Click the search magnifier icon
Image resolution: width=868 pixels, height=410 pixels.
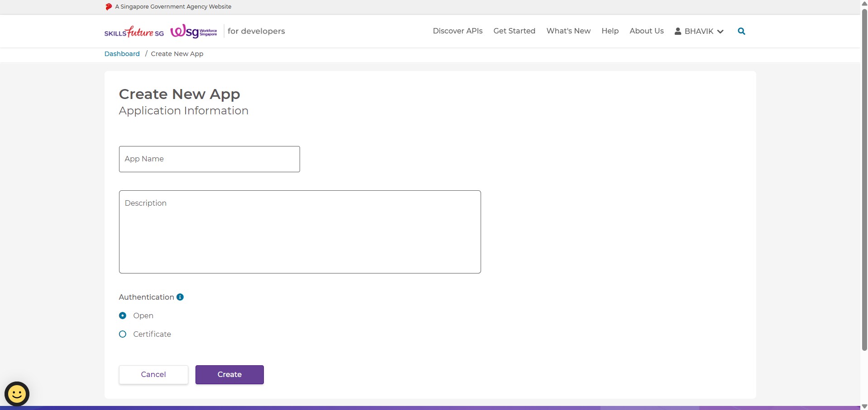coord(741,31)
